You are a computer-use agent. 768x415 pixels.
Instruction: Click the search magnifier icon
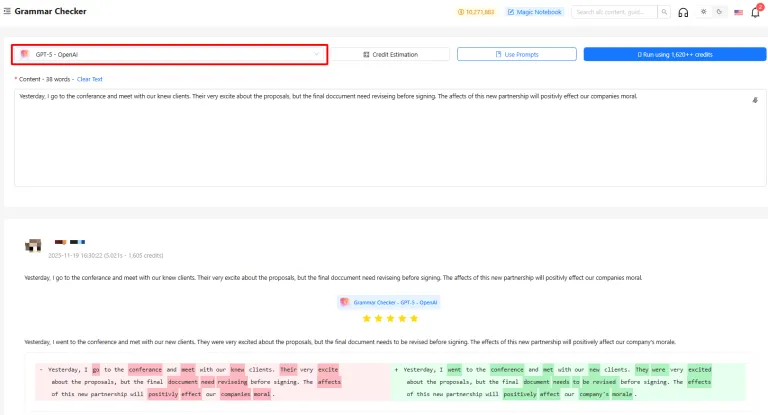tap(664, 12)
